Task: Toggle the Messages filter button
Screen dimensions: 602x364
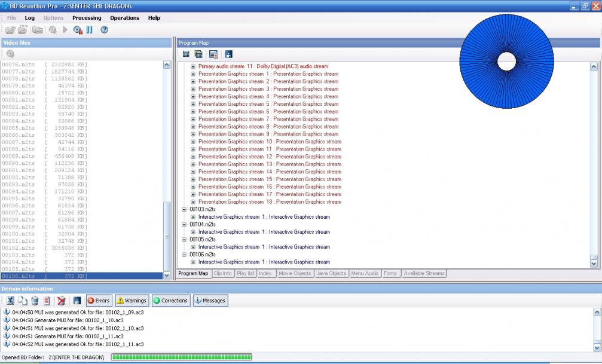Action: pos(210,301)
